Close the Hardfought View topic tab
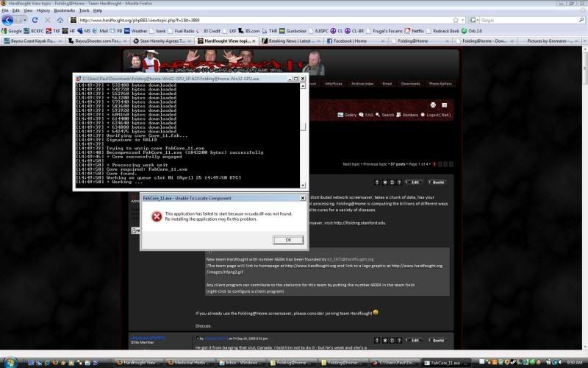The width and height of the screenshot is (588, 368). [x=254, y=40]
